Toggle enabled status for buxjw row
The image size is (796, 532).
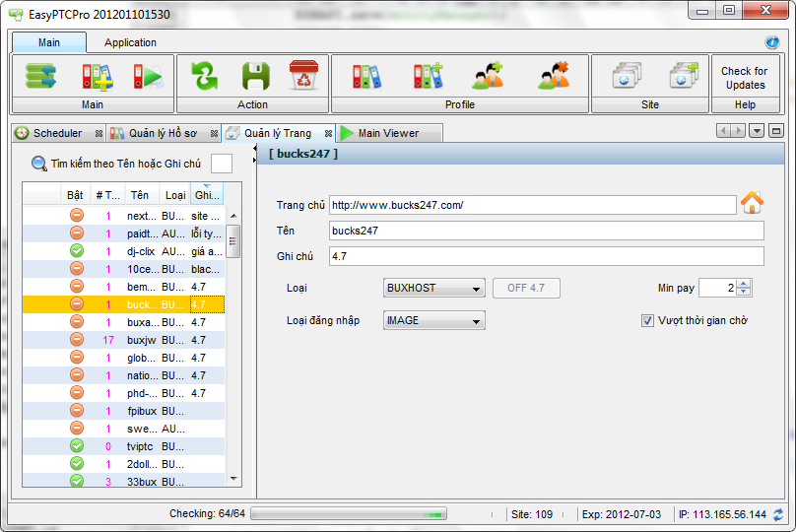coord(77,340)
